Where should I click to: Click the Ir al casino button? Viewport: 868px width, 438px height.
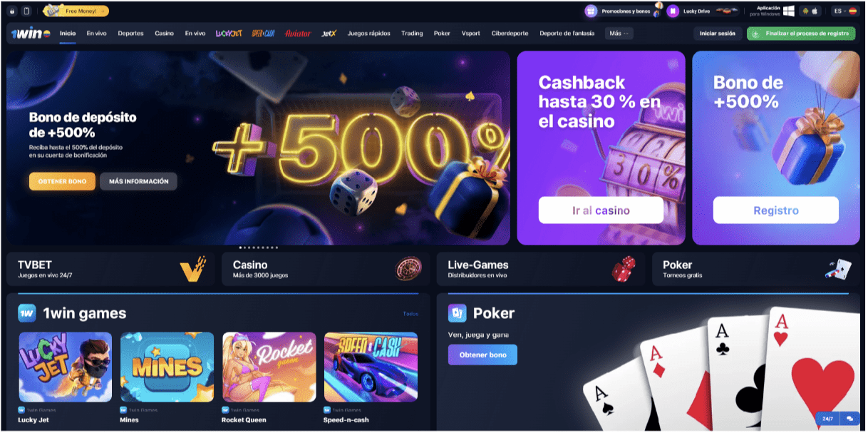pyautogui.click(x=601, y=210)
